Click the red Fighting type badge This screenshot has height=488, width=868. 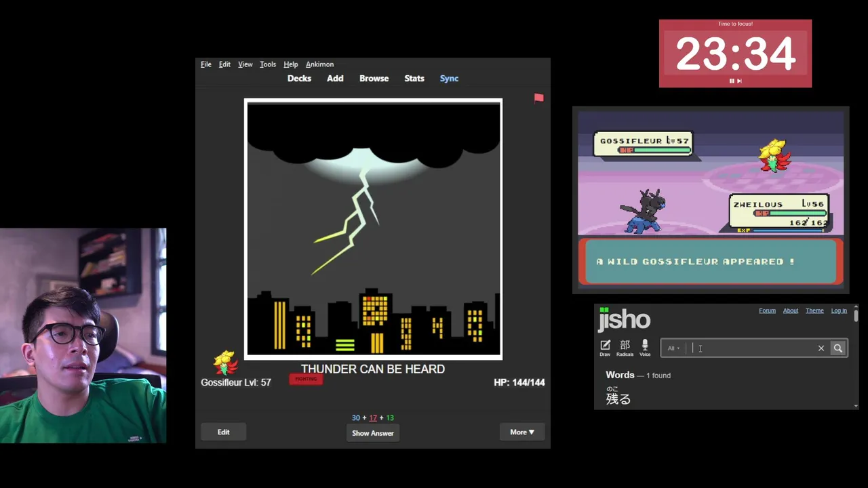pyautogui.click(x=306, y=380)
